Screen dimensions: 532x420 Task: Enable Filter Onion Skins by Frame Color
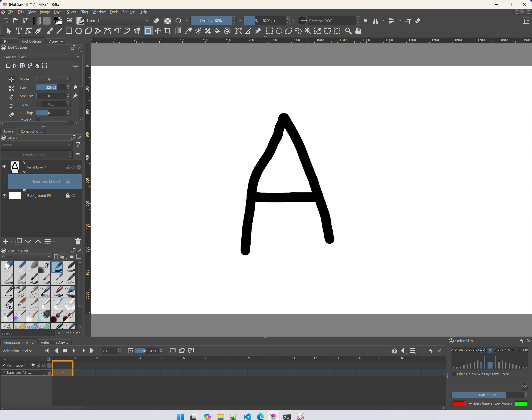(454, 374)
